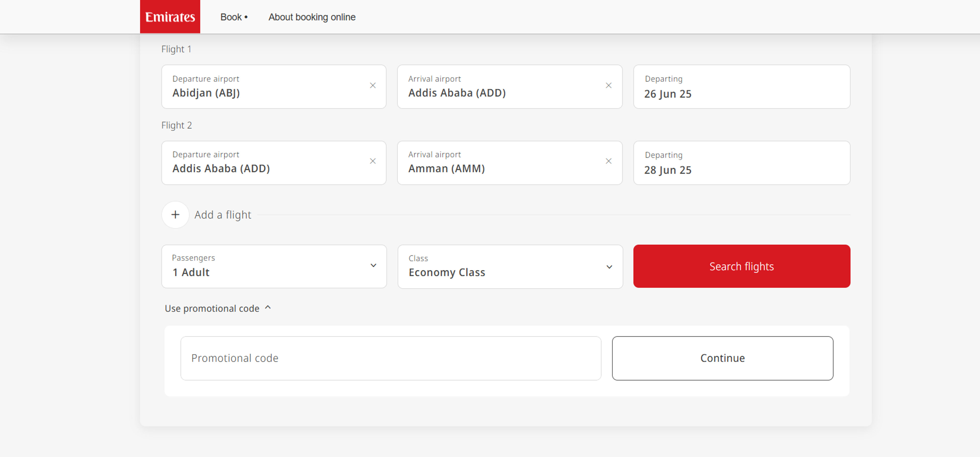The image size is (980, 457).
Task: Clear Flight 2 Addis Ababa departure airport
Action: pyautogui.click(x=373, y=161)
